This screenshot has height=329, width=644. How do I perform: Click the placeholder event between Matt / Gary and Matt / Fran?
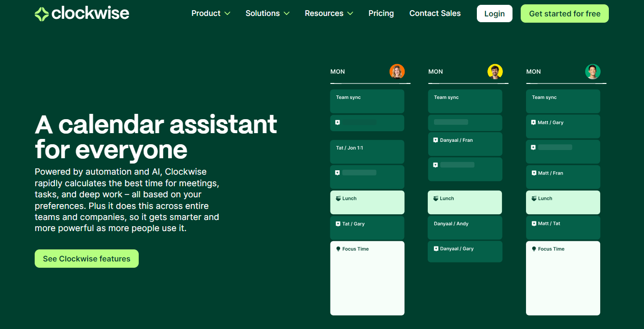(563, 151)
